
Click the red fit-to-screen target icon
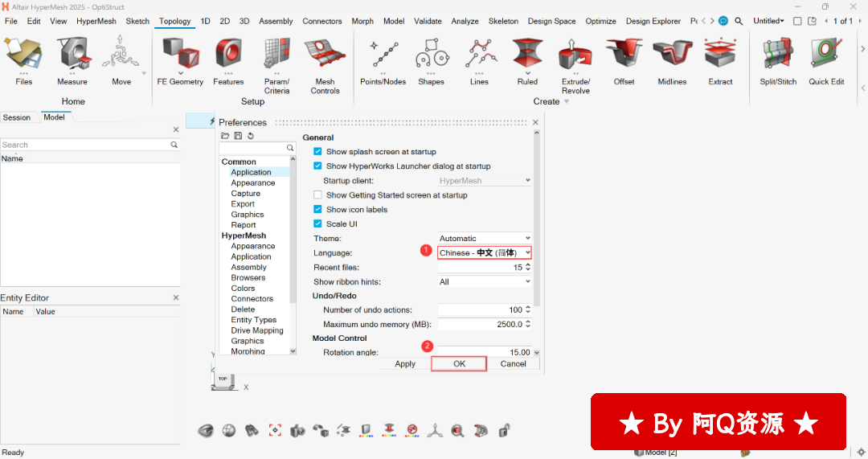click(275, 430)
